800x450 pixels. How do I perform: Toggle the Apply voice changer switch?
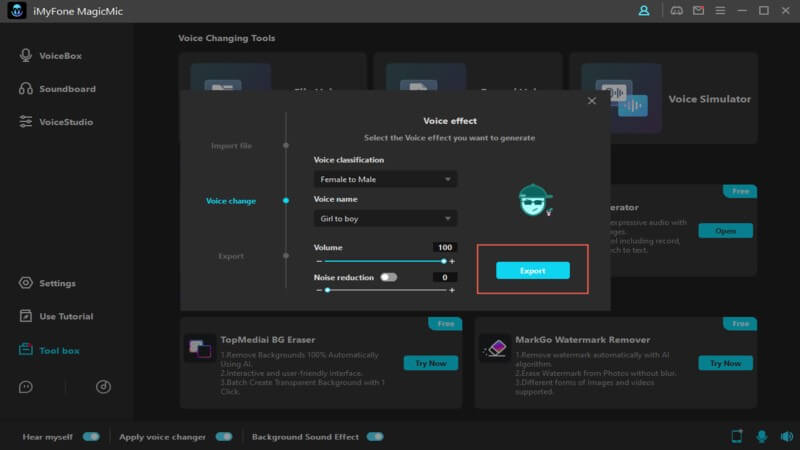click(x=223, y=437)
